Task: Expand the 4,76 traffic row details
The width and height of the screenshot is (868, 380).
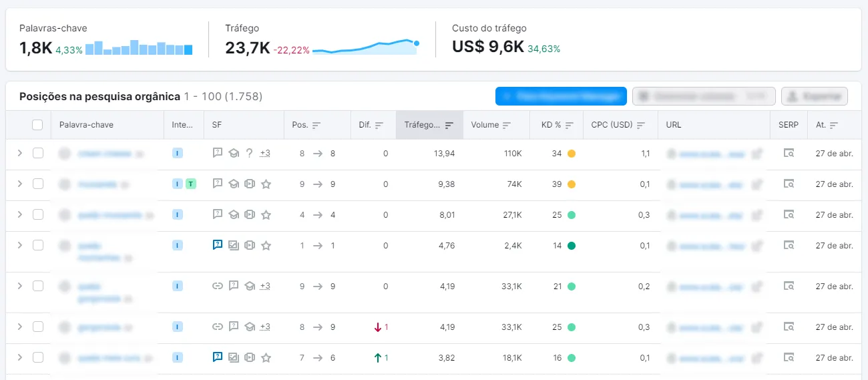Action: point(19,245)
